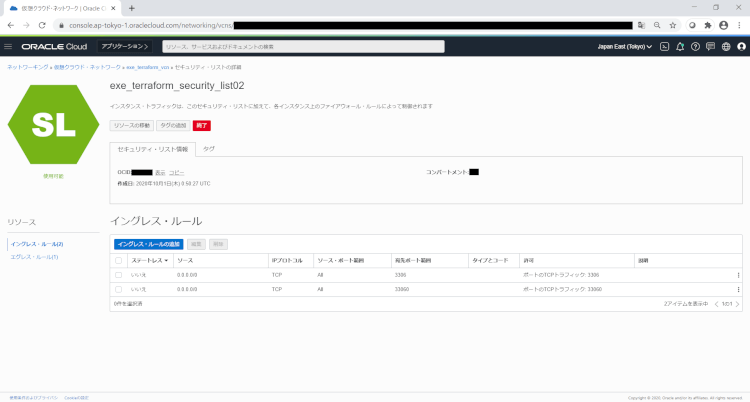
Task: Click the タグの追加 button
Action: [173, 125]
